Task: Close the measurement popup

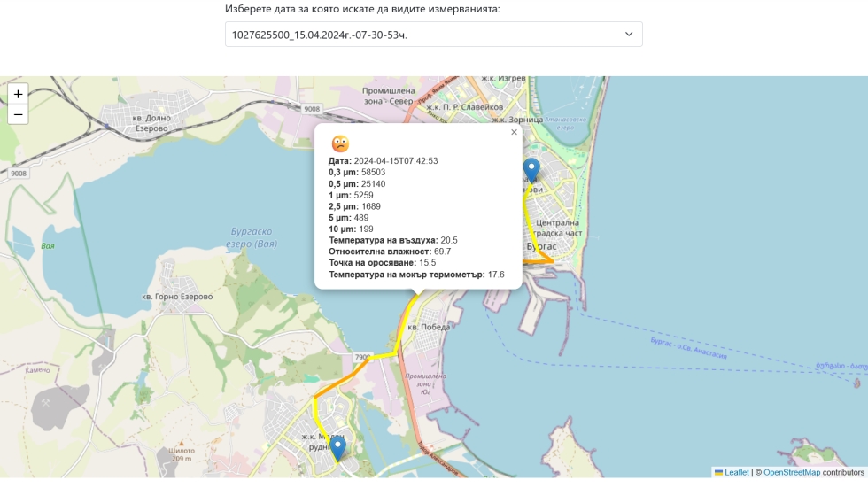Action: click(x=514, y=132)
